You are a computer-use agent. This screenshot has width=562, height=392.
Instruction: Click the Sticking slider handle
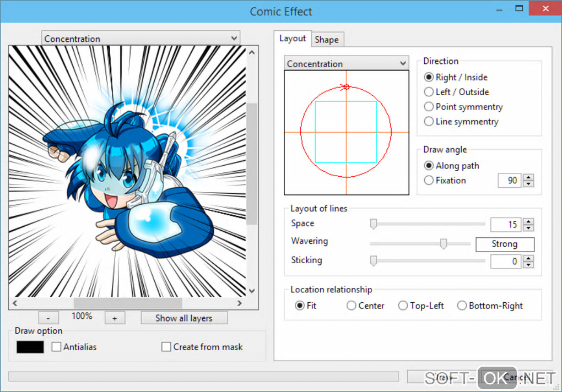pyautogui.click(x=374, y=260)
